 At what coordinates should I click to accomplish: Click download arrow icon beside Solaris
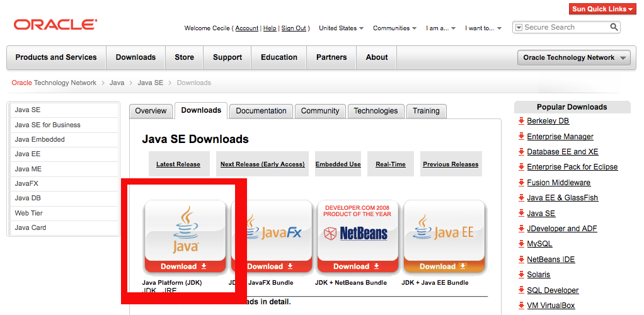(x=520, y=274)
